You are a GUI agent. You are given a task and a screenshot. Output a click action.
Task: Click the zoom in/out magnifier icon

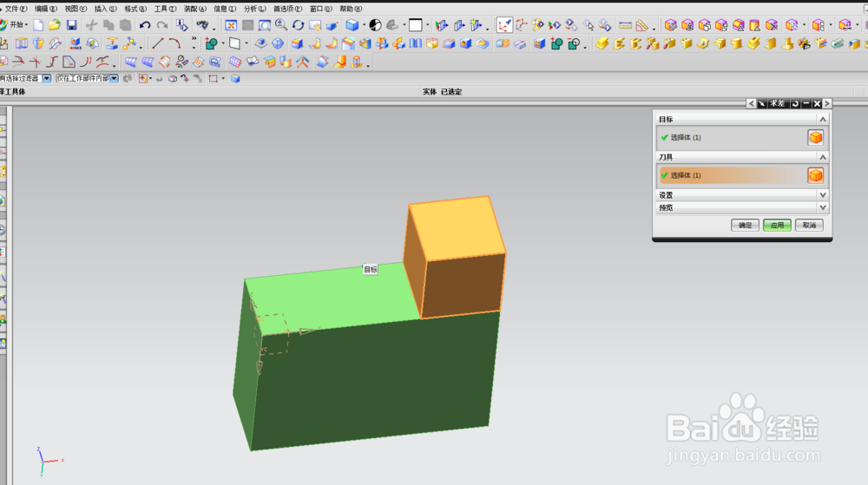(281, 25)
